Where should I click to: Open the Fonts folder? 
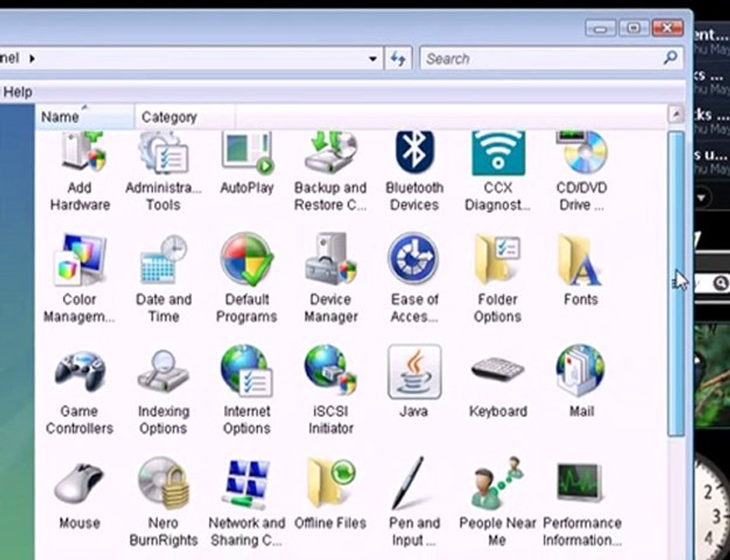click(581, 270)
